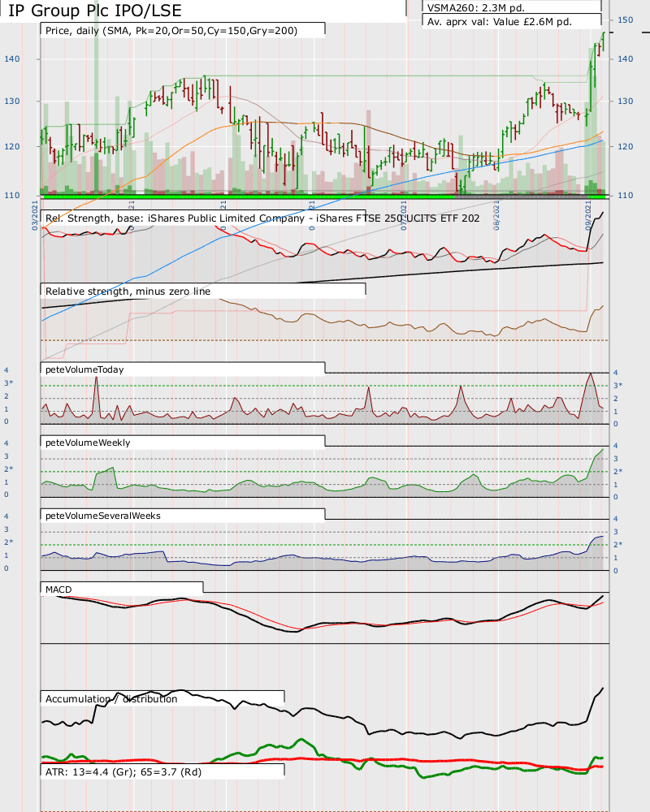Viewport: 650px width, 812px height.
Task: Click the Relative strength, minus zero line heading
Action: click(x=128, y=291)
